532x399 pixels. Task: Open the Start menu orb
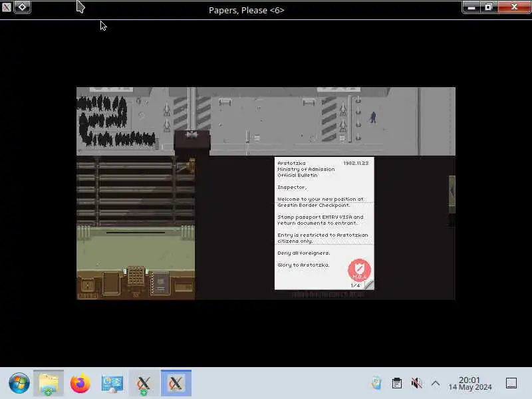coord(19,383)
